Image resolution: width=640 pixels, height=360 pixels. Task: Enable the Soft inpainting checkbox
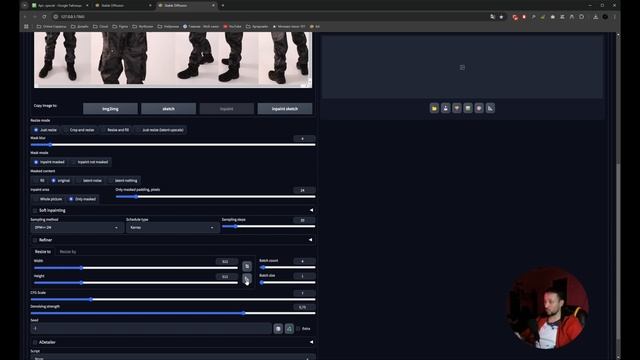[35, 211]
